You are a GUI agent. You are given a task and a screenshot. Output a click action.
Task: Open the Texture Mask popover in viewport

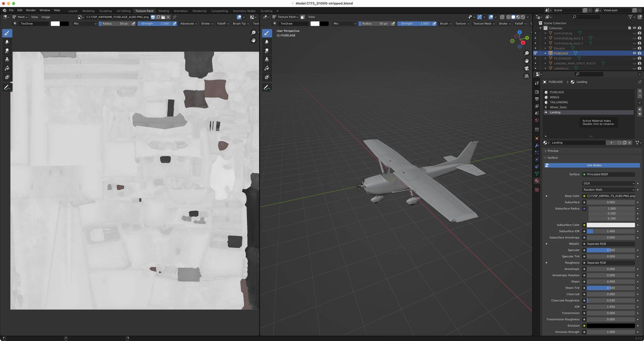pyautogui.click(x=483, y=23)
